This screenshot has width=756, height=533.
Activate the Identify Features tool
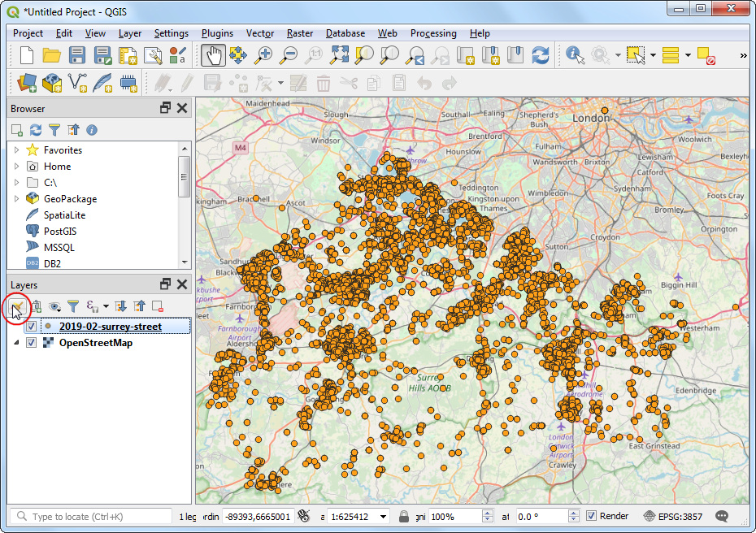point(575,55)
